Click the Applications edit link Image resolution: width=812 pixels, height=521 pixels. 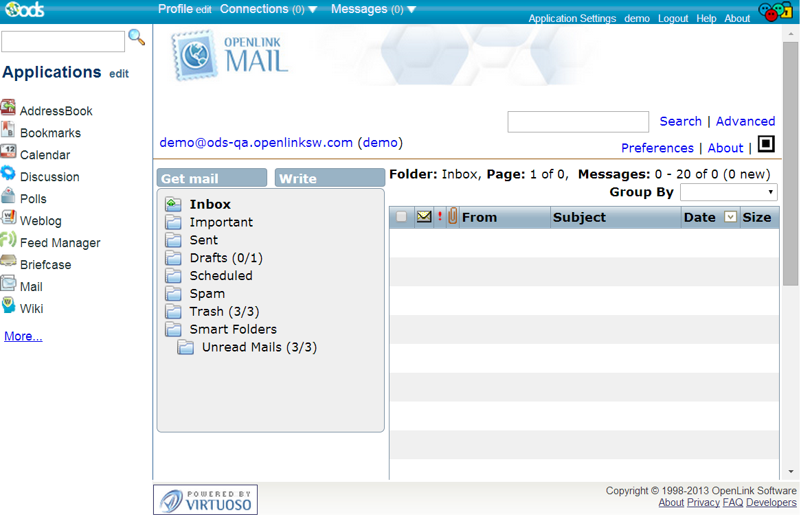pyautogui.click(x=119, y=74)
